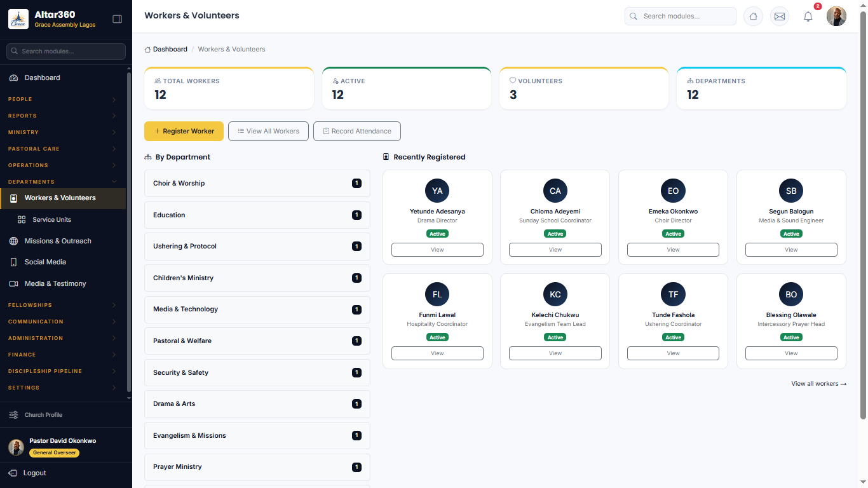Click the EO avatar for Emeka Okonkwo
Screen dimensions: 868x488
tap(674, 191)
